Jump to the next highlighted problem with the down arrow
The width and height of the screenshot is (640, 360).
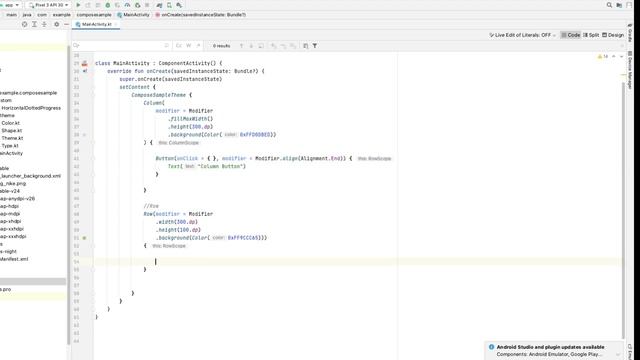(x=621, y=56)
